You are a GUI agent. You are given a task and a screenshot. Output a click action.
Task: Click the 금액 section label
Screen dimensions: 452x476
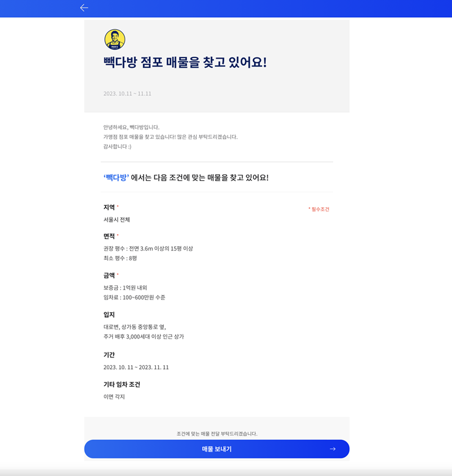(109, 276)
